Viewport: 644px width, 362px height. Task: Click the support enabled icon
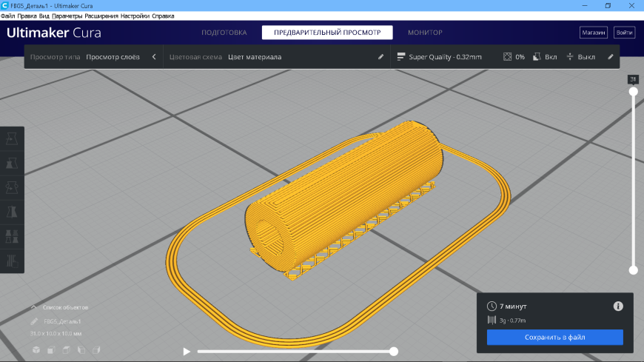click(537, 57)
